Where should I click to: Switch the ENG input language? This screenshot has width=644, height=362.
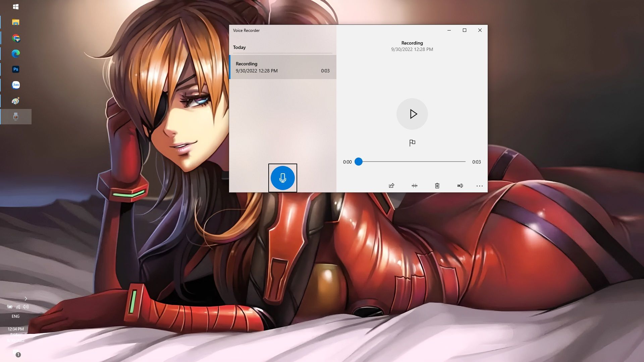pyautogui.click(x=15, y=316)
